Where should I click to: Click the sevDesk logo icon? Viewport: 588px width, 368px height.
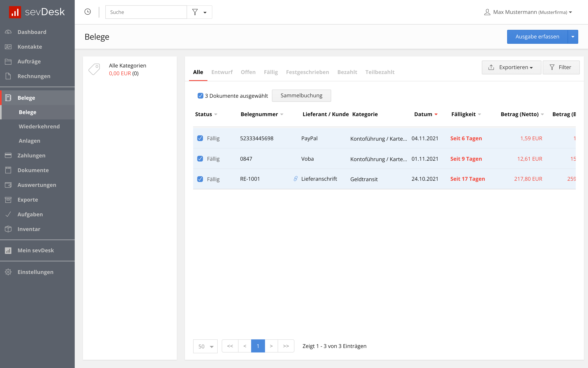pyautogui.click(x=15, y=12)
